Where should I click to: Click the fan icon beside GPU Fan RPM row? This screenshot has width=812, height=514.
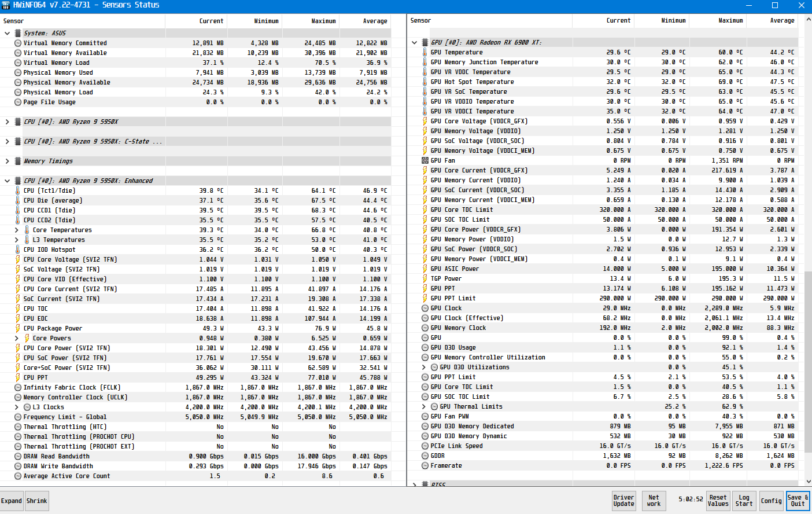tap(425, 160)
